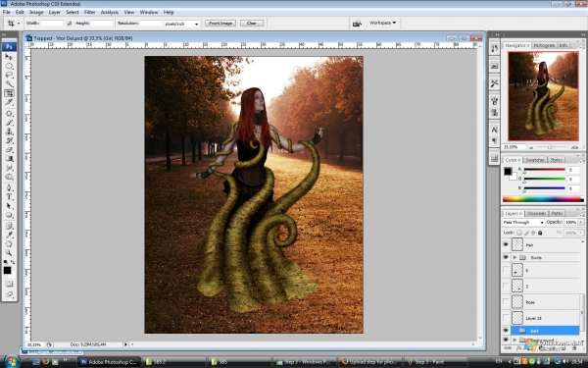This screenshot has height=368, width=588.
Task: Toggle Quick Mask mode in toolbox
Action: tap(9, 284)
